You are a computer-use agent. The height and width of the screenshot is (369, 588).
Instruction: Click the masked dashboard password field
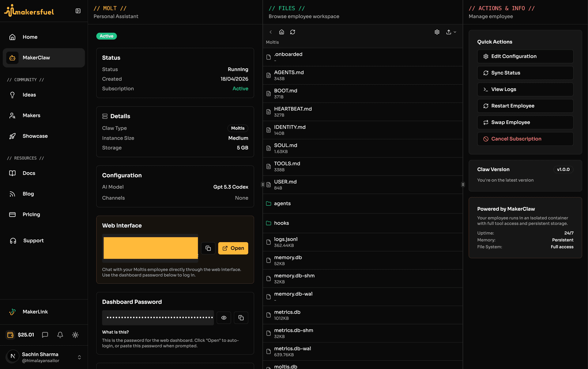(x=158, y=318)
